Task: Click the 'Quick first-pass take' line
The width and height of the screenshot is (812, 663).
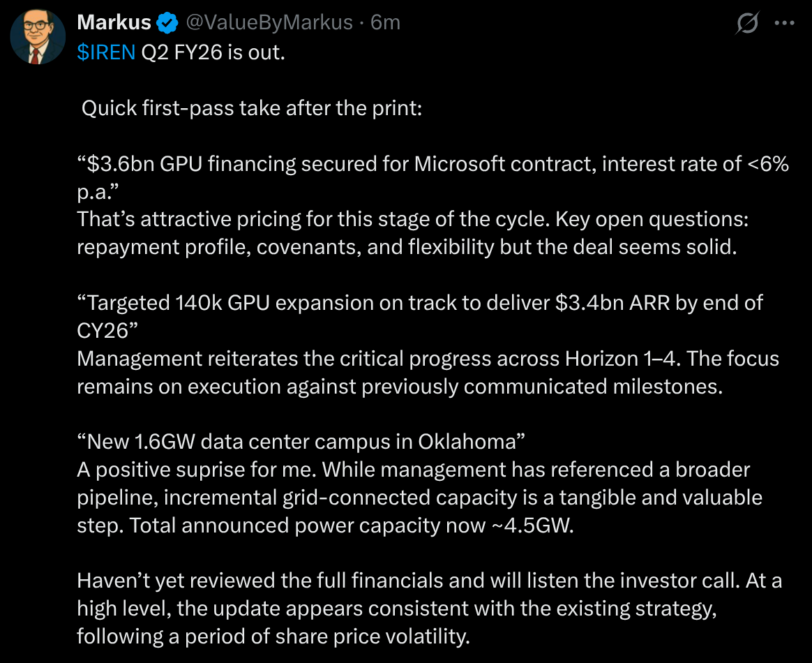Action: tap(252, 109)
